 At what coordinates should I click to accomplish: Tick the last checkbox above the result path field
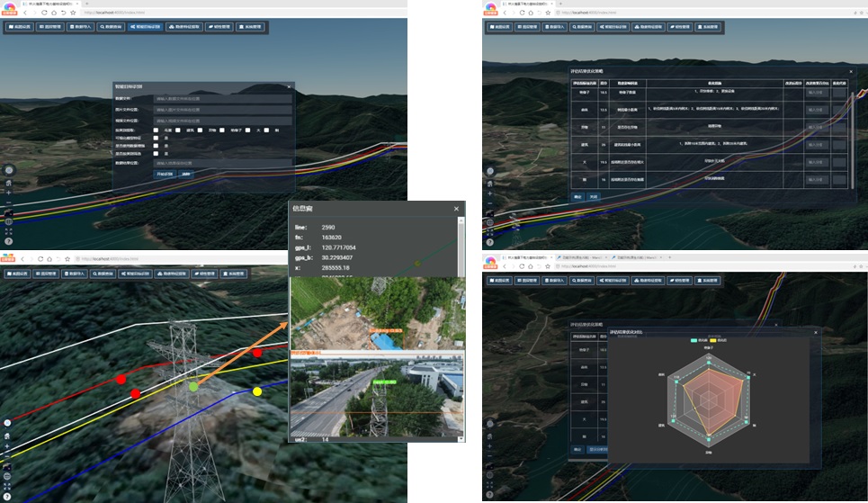coord(157,154)
